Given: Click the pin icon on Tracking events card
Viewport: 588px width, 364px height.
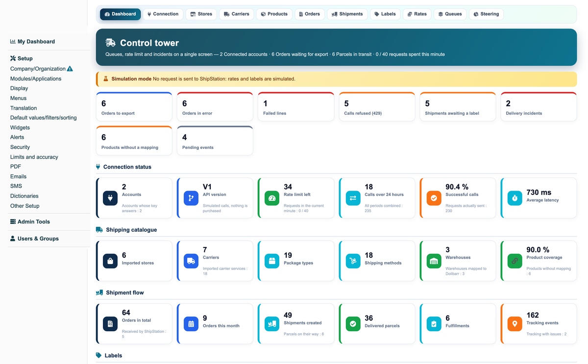Looking at the screenshot, I should coord(515,324).
